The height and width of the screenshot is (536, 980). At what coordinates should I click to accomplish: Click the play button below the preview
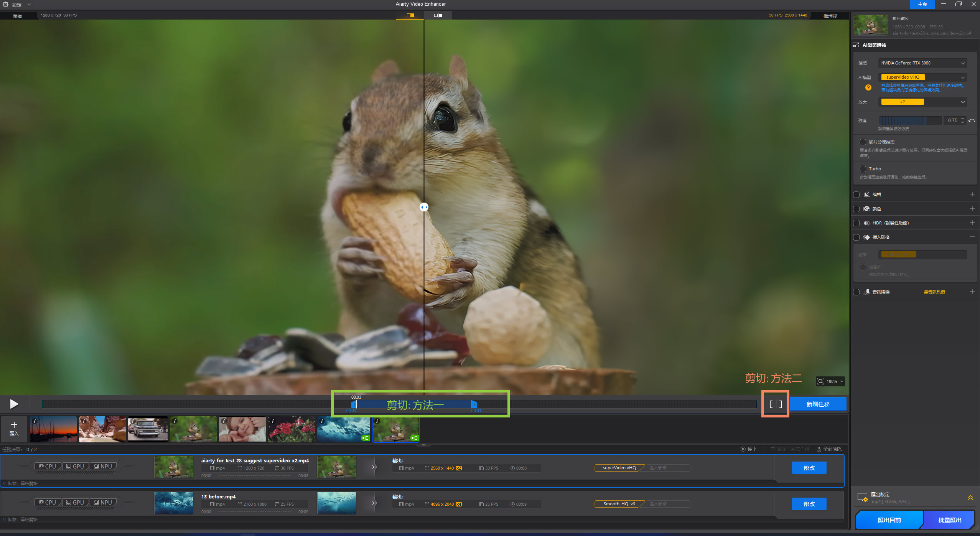click(14, 404)
